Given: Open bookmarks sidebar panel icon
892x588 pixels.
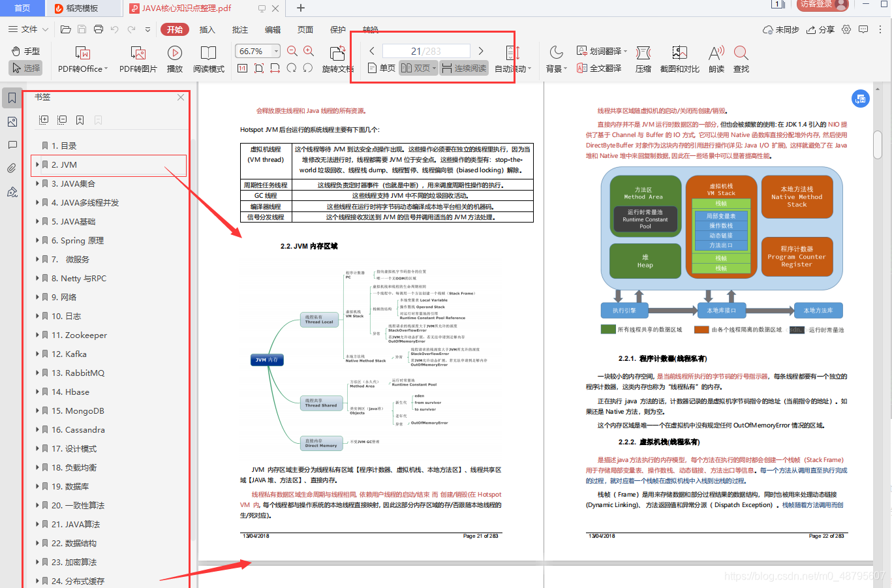Looking at the screenshot, I should (x=12, y=98).
